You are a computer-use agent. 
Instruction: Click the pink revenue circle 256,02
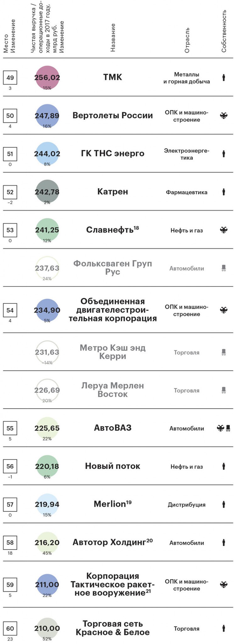click(x=47, y=78)
